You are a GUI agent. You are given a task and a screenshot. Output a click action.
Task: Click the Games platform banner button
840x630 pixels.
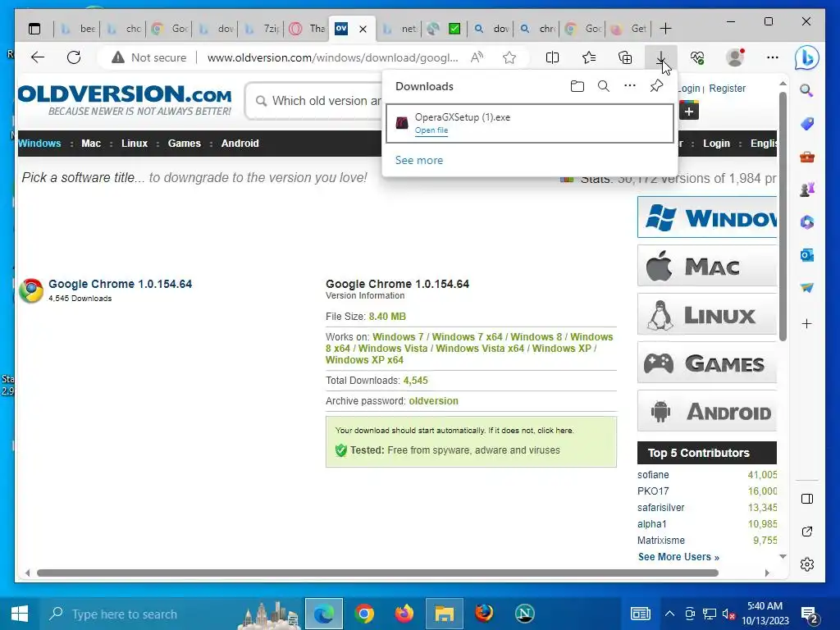(707, 363)
